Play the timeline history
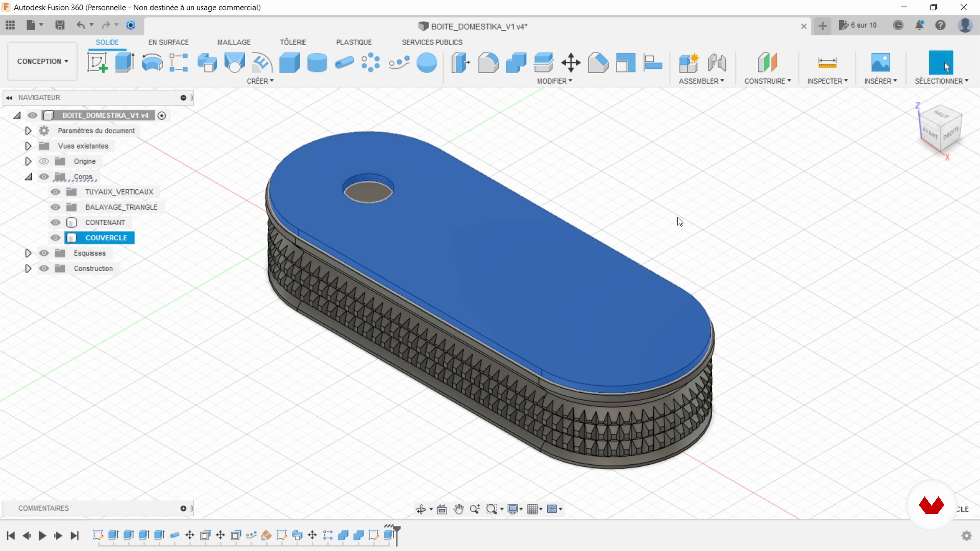This screenshot has width=980, height=551. point(42,536)
